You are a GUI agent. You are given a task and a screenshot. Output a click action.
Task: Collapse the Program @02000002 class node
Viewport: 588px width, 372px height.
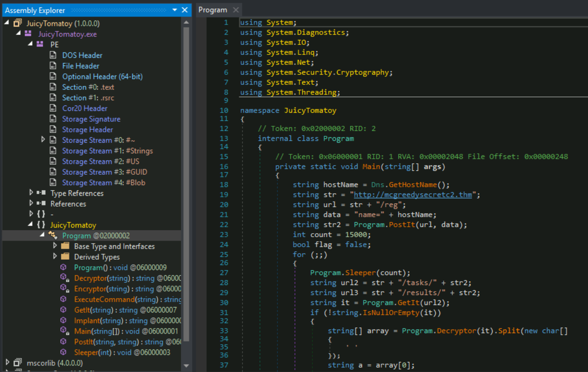pos(42,235)
